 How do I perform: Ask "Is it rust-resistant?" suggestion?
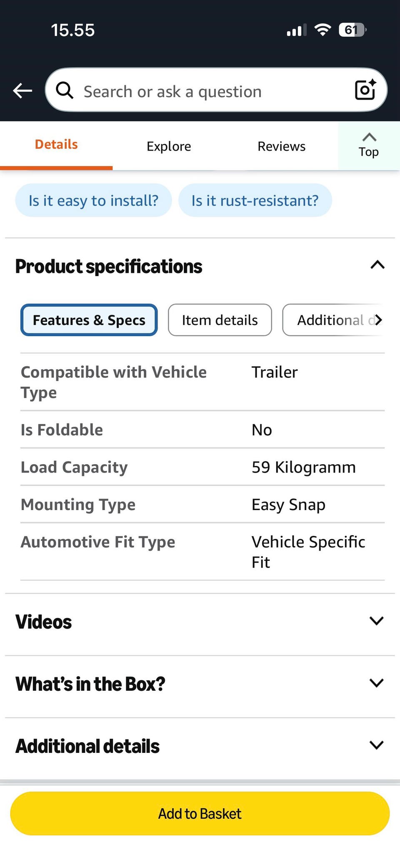[x=255, y=201]
